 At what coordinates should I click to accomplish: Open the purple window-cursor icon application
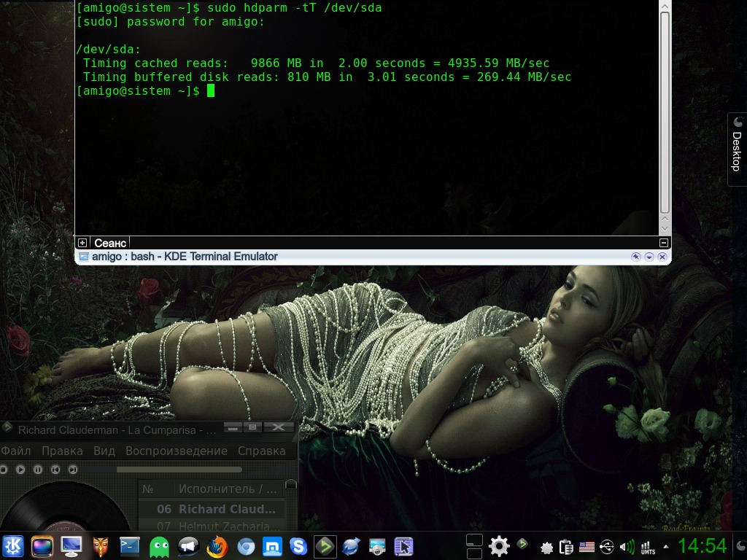coord(403,546)
